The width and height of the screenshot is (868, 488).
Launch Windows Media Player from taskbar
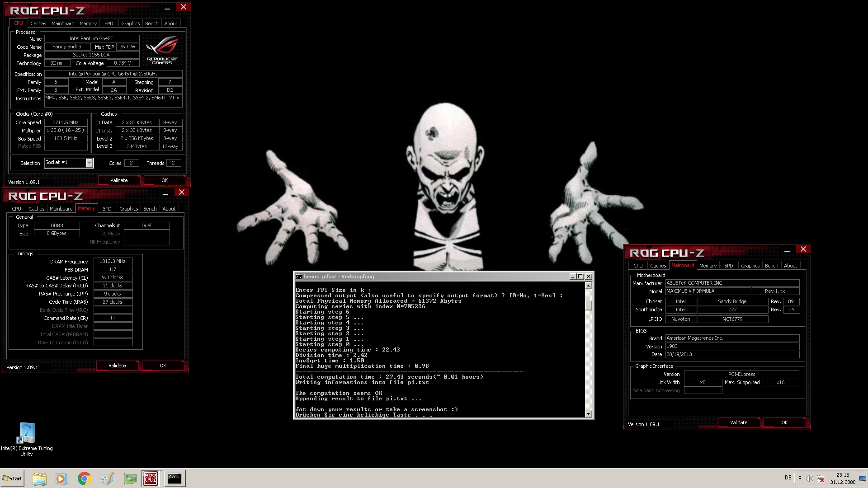click(61, 479)
